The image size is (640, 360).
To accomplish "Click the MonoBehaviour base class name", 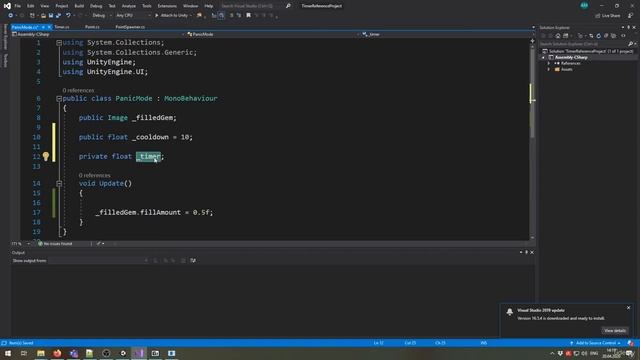I will click(x=191, y=98).
